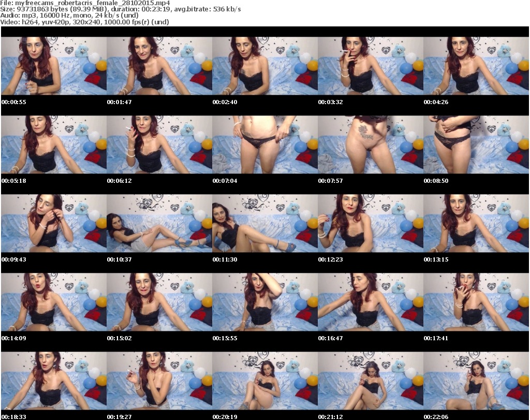The image size is (530, 420).
Task: Select the thumbnail stamped 00:10:37
Action: [x=159, y=223]
